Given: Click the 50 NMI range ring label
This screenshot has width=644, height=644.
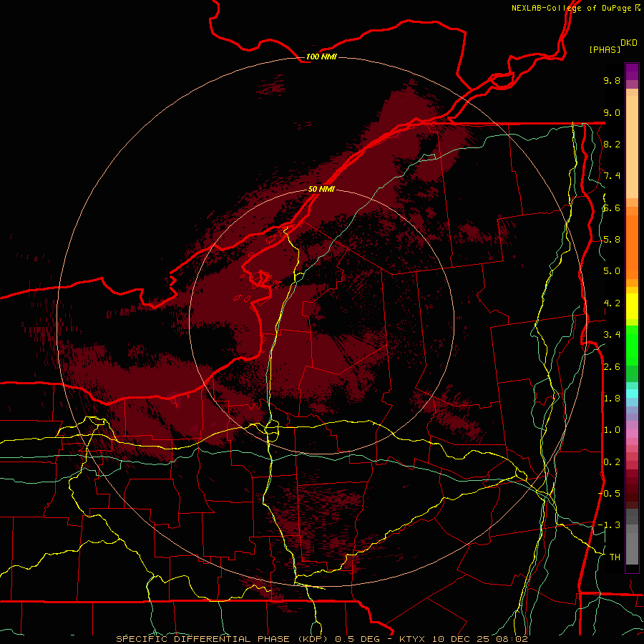Looking at the screenshot, I should click(x=321, y=189).
